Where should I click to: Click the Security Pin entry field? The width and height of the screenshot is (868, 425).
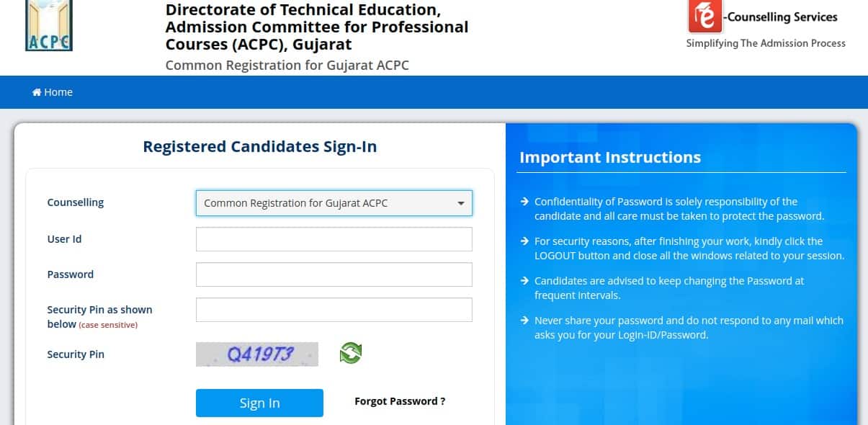[x=334, y=310]
